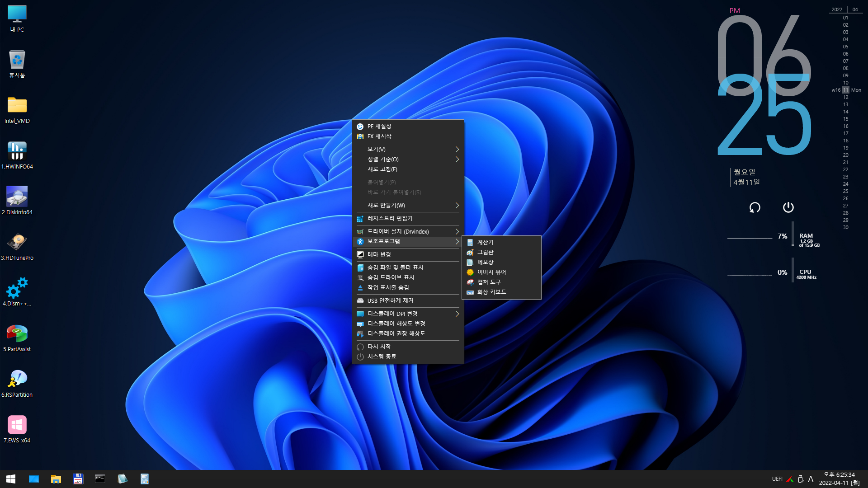Click the USB device tray icon
The height and width of the screenshot is (488, 868).
tap(801, 479)
